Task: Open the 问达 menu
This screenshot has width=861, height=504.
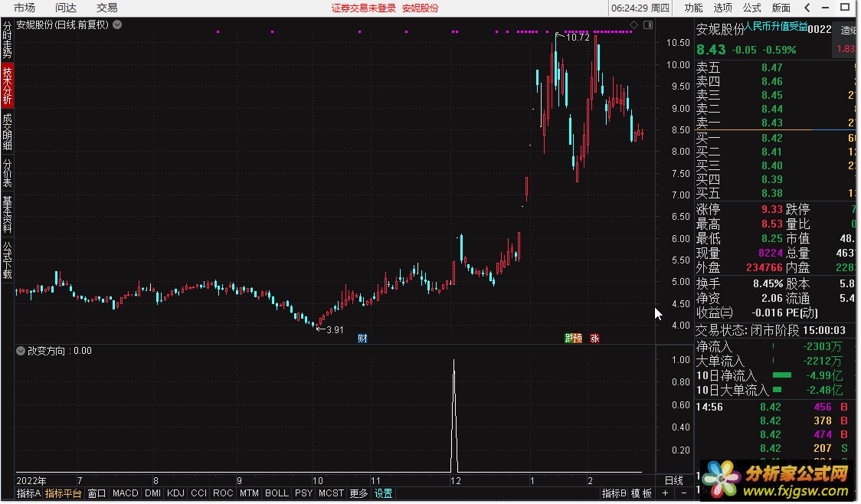Action: click(66, 8)
